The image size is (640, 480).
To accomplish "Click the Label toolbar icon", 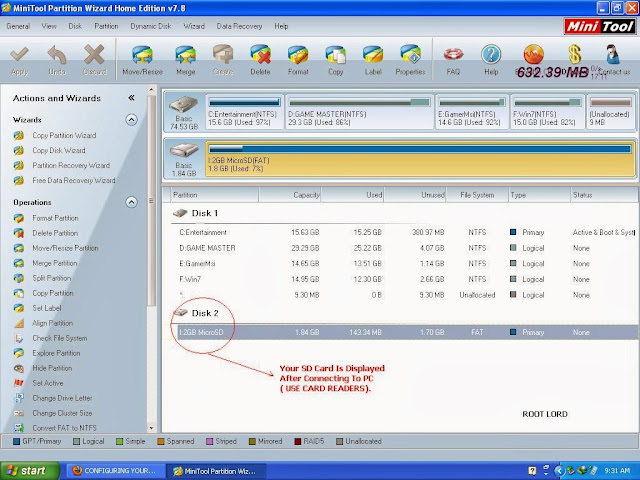I will (x=373, y=55).
